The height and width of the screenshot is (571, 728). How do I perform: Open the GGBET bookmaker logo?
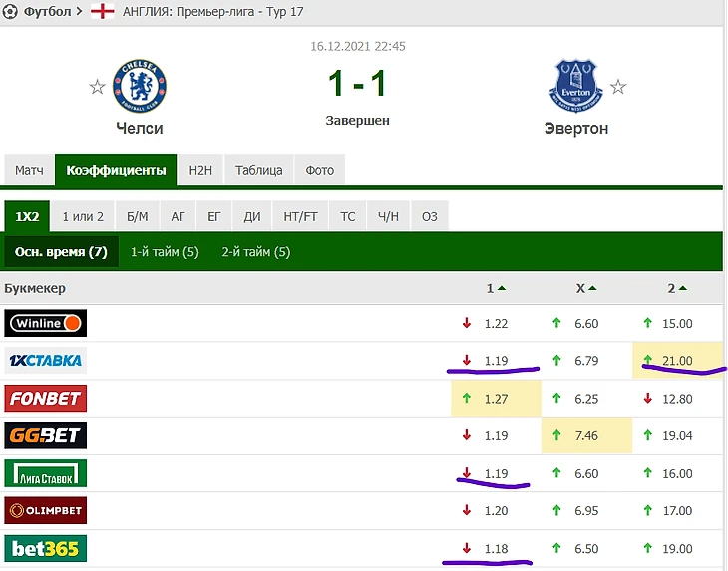[46, 435]
